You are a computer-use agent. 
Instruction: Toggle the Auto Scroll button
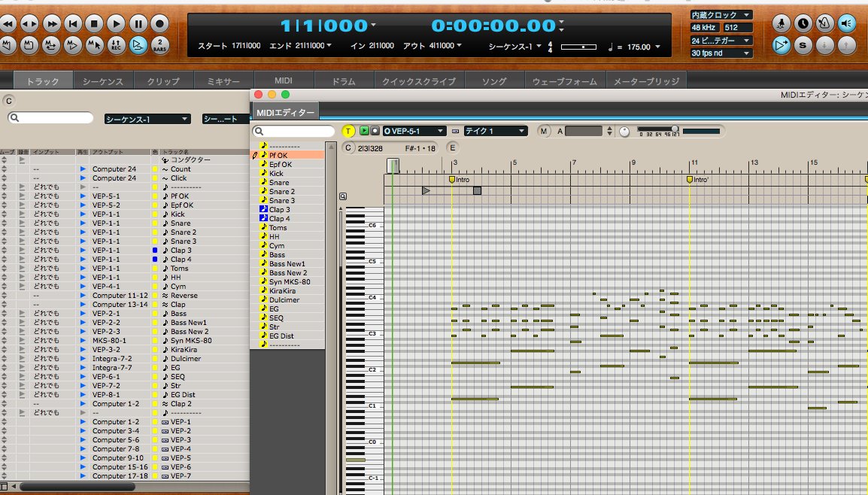tap(781, 45)
